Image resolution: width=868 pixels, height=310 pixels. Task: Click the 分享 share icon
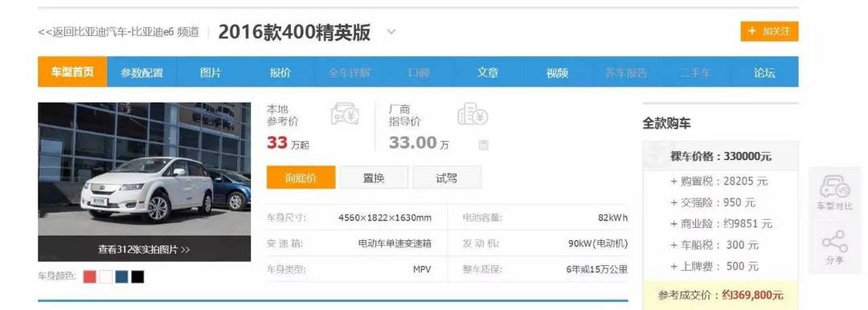point(834,247)
